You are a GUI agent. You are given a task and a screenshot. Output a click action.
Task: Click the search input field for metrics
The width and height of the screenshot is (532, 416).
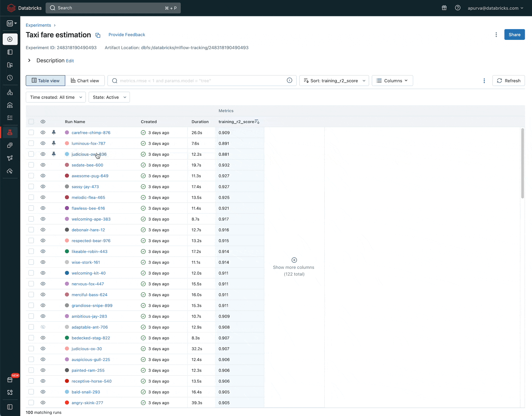click(x=202, y=80)
